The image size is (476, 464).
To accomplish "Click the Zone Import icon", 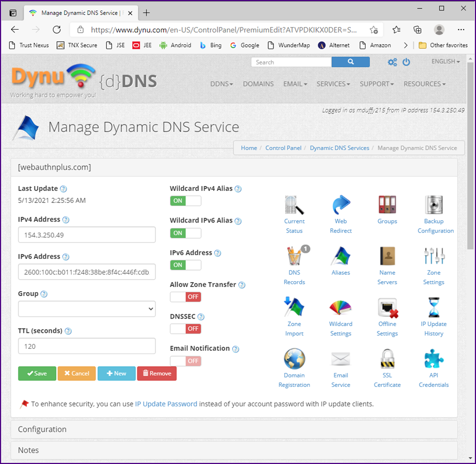I will [294, 308].
